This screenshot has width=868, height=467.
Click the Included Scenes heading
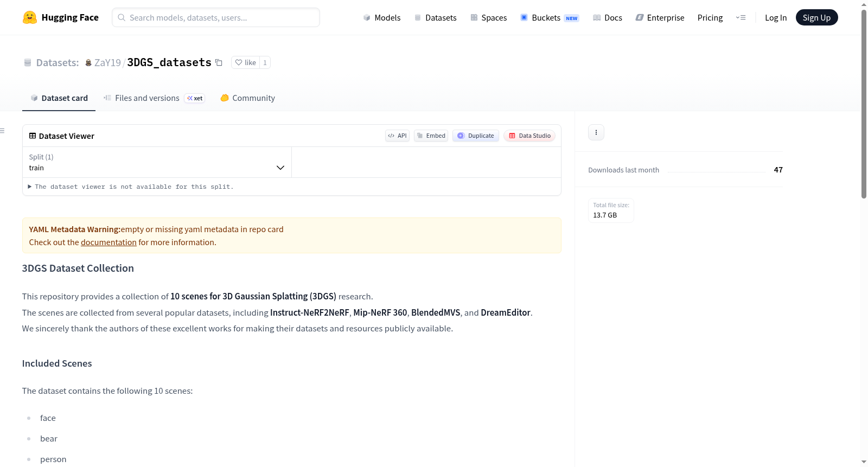(57, 363)
